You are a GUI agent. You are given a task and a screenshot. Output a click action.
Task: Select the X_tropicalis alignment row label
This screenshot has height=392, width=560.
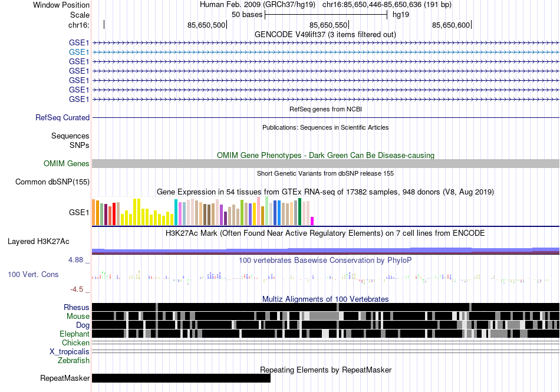click(x=70, y=352)
